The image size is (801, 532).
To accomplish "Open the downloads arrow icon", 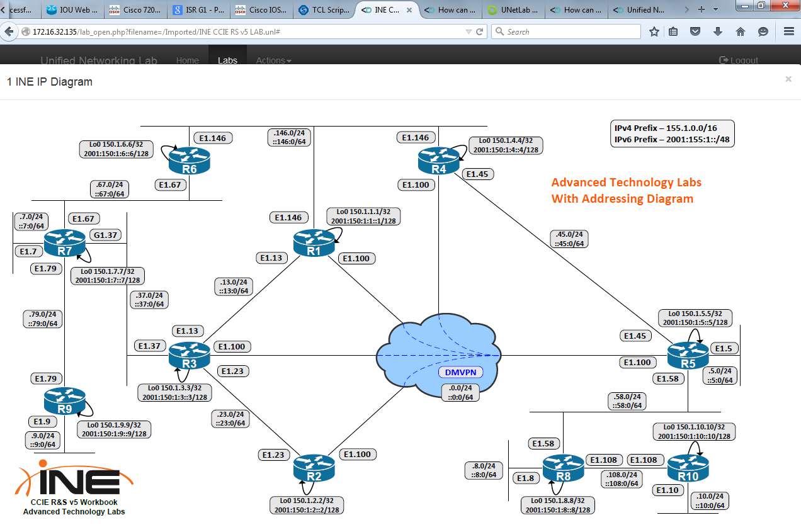I will pos(717,31).
